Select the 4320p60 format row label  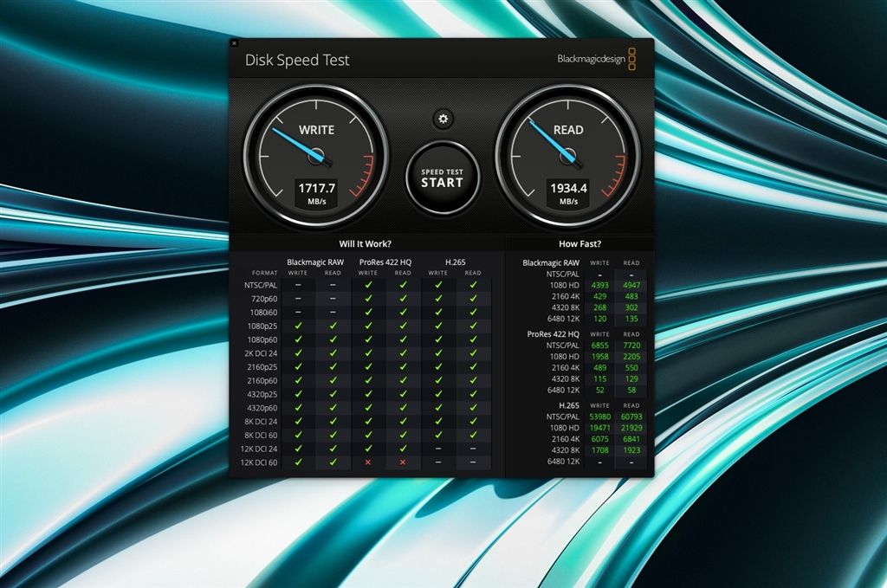pos(262,408)
